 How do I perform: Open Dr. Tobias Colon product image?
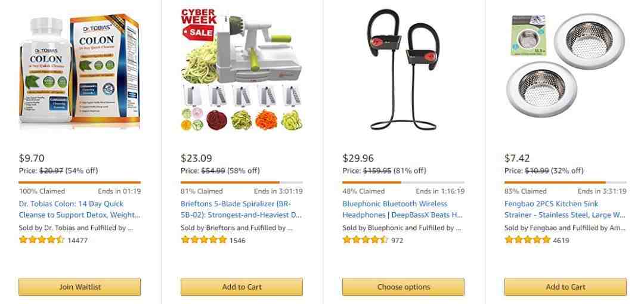pyautogui.click(x=80, y=71)
